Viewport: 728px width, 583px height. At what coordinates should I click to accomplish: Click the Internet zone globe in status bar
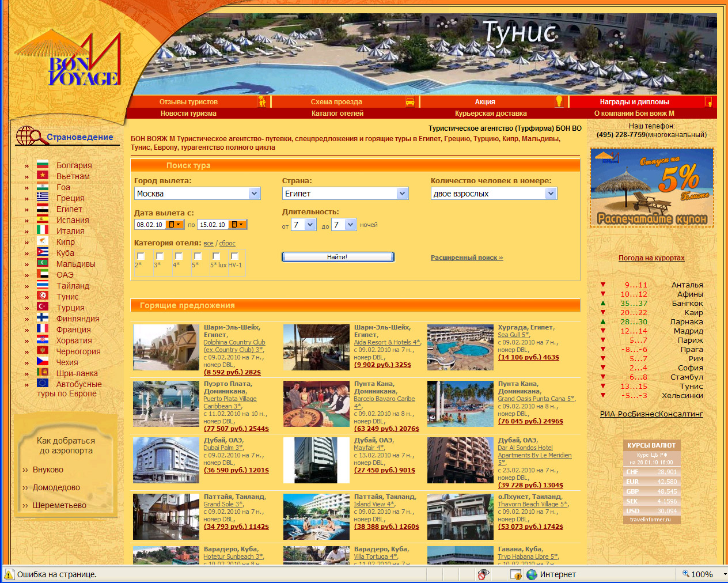pyautogui.click(x=532, y=574)
